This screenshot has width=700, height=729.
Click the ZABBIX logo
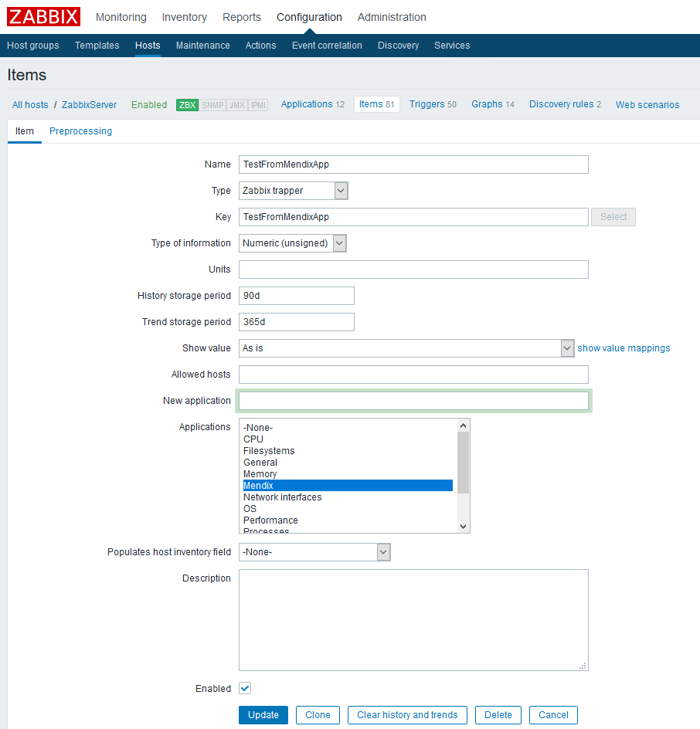44,17
